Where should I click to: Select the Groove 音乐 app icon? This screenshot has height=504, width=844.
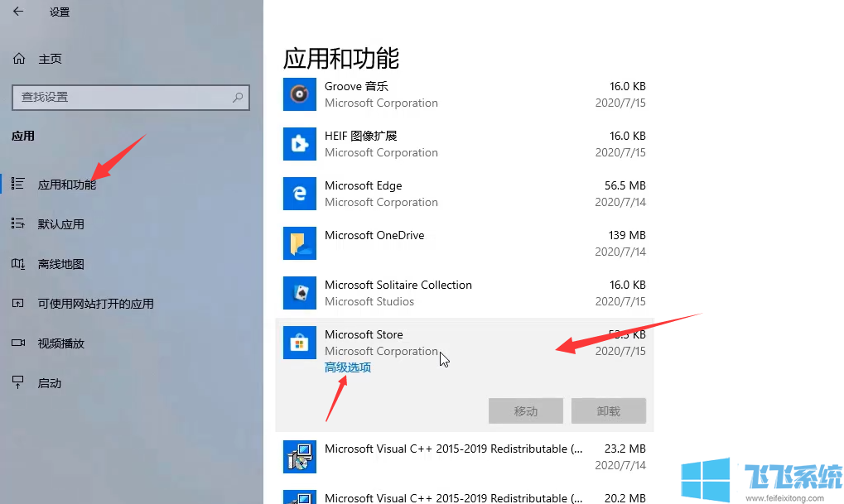coord(299,94)
